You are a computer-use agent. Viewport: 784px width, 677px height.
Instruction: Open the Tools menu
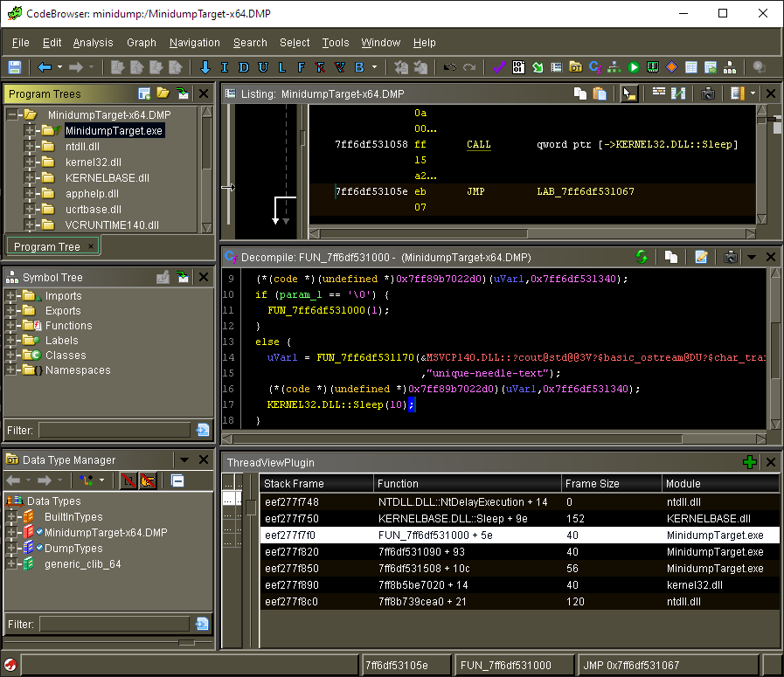pos(336,43)
